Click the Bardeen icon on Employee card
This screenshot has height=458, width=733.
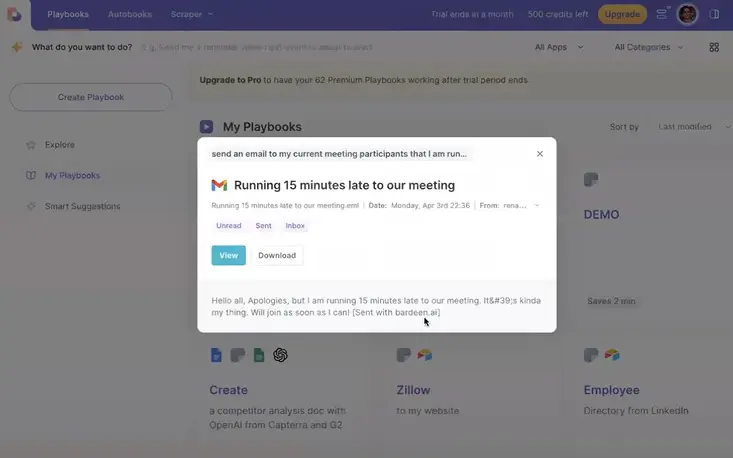[x=591, y=355]
